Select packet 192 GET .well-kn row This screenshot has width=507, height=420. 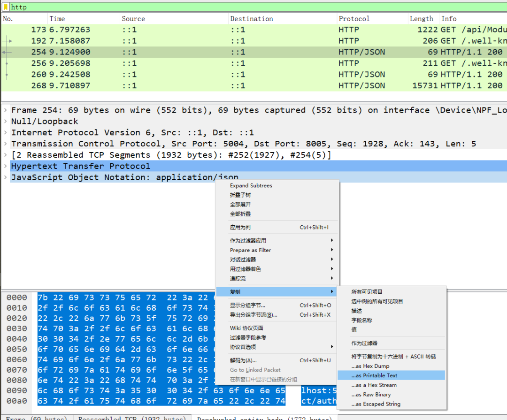tap(254, 41)
